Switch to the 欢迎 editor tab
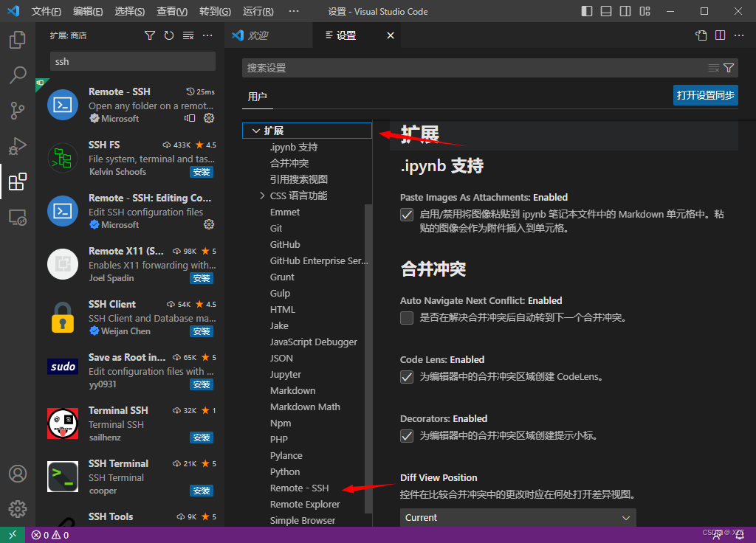Screen dimensions: 756x543 (x=268, y=35)
